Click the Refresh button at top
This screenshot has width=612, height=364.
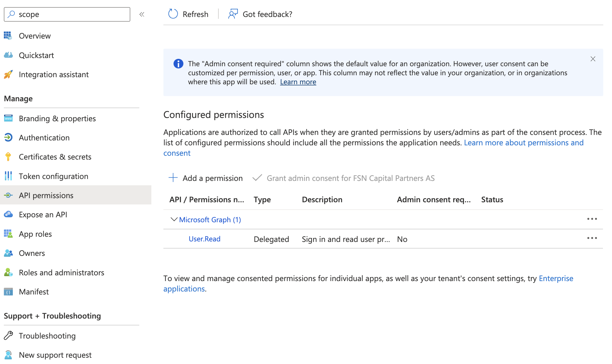tap(188, 14)
